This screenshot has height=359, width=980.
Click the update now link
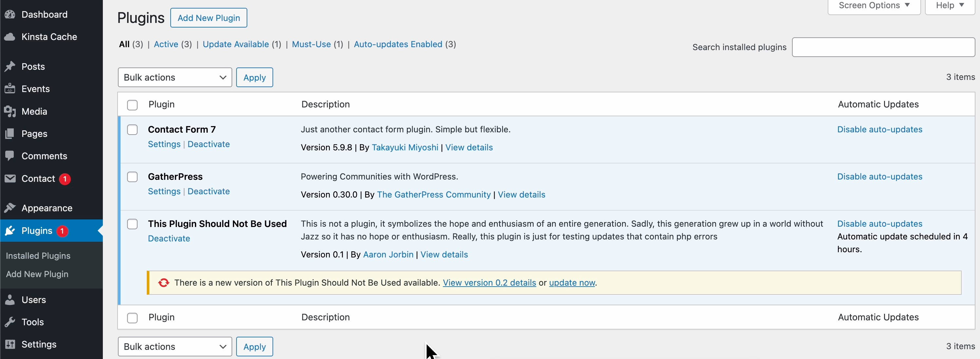pyautogui.click(x=572, y=283)
